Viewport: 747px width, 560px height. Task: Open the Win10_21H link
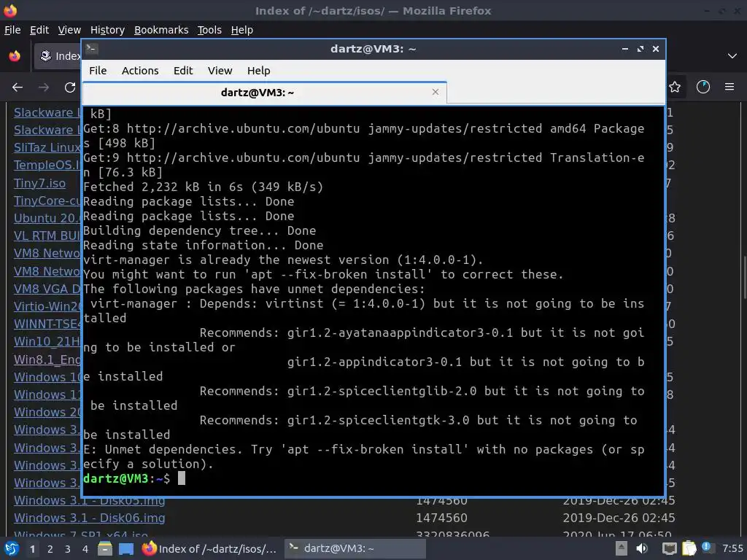point(47,341)
